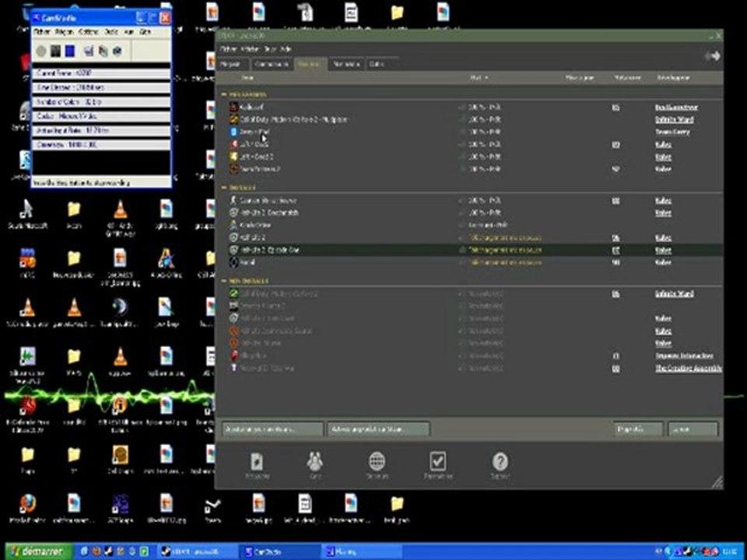
Task: Click the Metascore column header
Action: point(627,78)
